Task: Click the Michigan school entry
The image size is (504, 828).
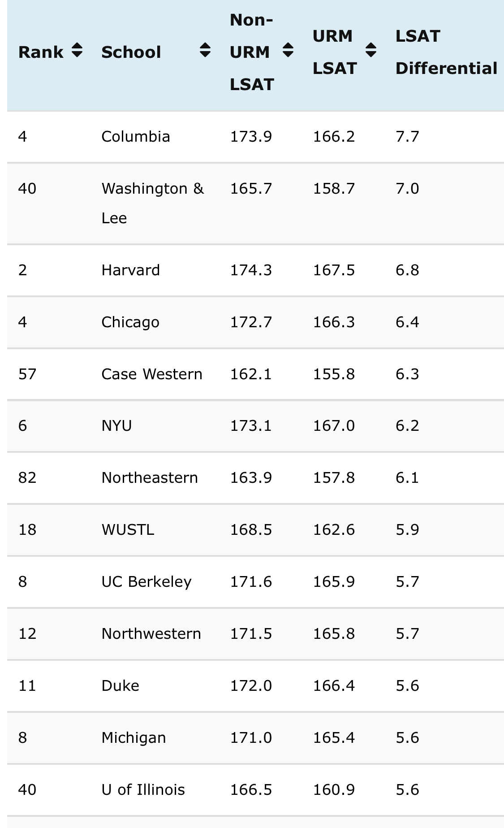Action: [134, 738]
